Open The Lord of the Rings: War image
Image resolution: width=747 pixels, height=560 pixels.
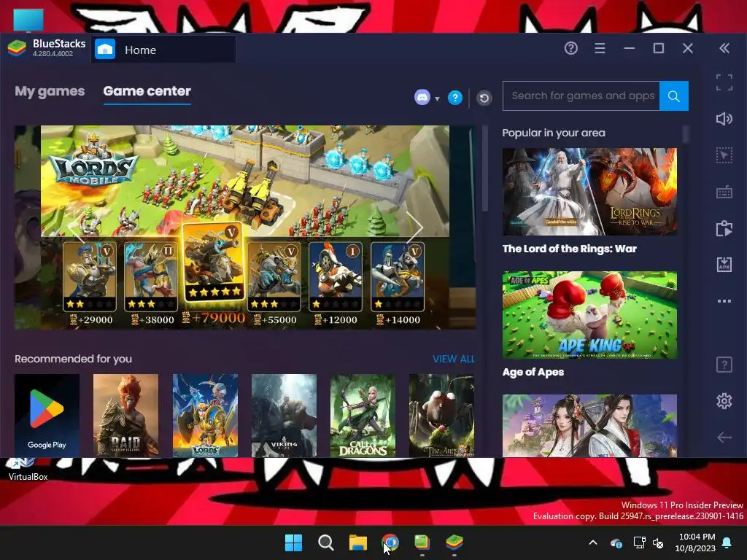(x=589, y=192)
